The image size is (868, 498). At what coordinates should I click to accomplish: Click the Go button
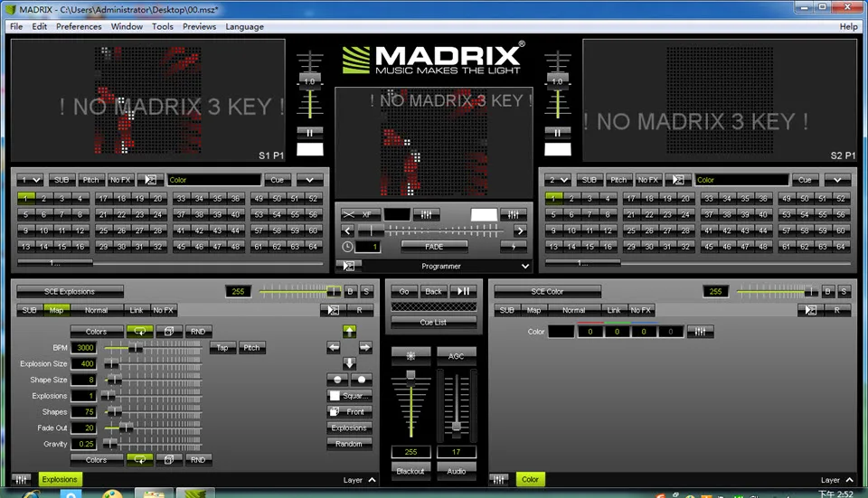[x=404, y=291]
